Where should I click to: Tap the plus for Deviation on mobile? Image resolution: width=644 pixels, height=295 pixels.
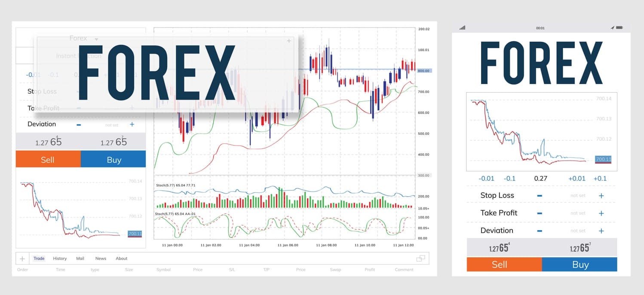(601, 231)
